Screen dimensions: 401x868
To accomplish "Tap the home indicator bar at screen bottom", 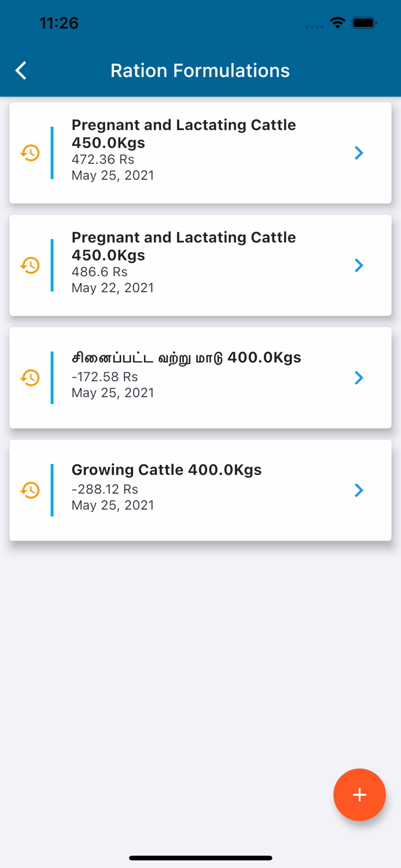I will pos(200,858).
